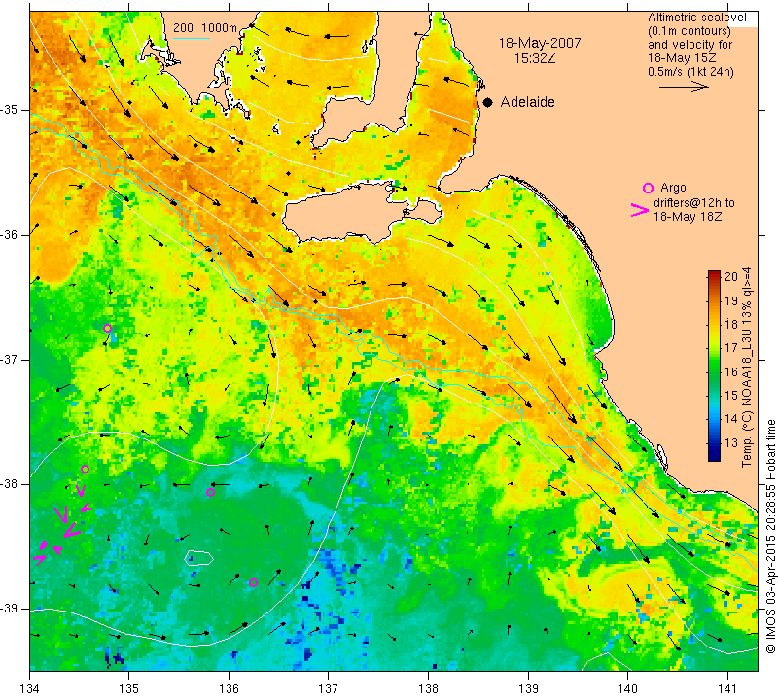Click the 141 longitude axis label
Image resolution: width=778 pixels, height=700 pixels.
[x=727, y=689]
